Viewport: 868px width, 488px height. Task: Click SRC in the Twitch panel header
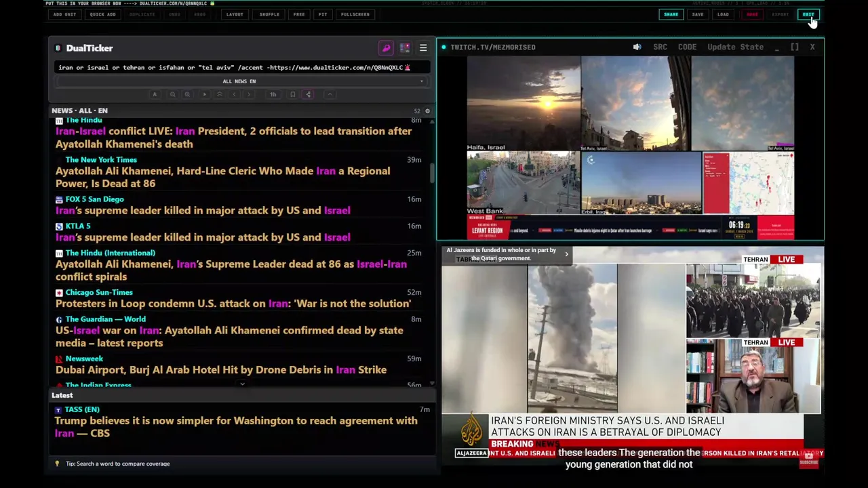click(x=660, y=47)
